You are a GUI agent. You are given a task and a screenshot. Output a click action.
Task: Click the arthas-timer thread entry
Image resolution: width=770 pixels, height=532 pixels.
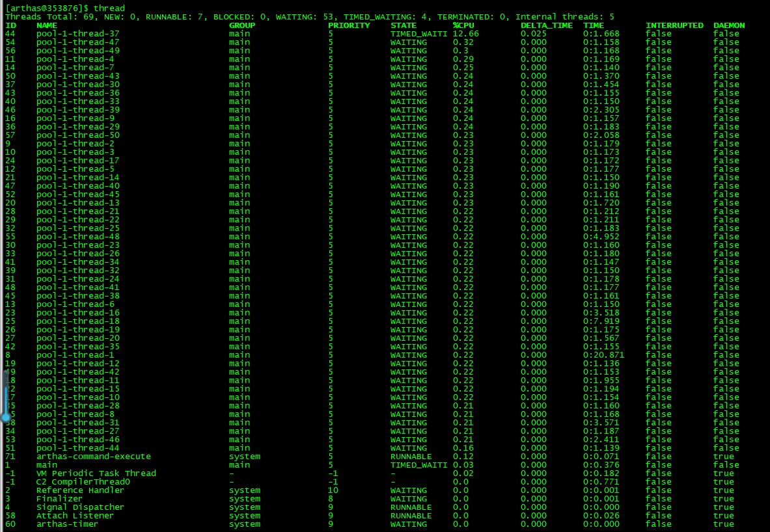point(67,524)
